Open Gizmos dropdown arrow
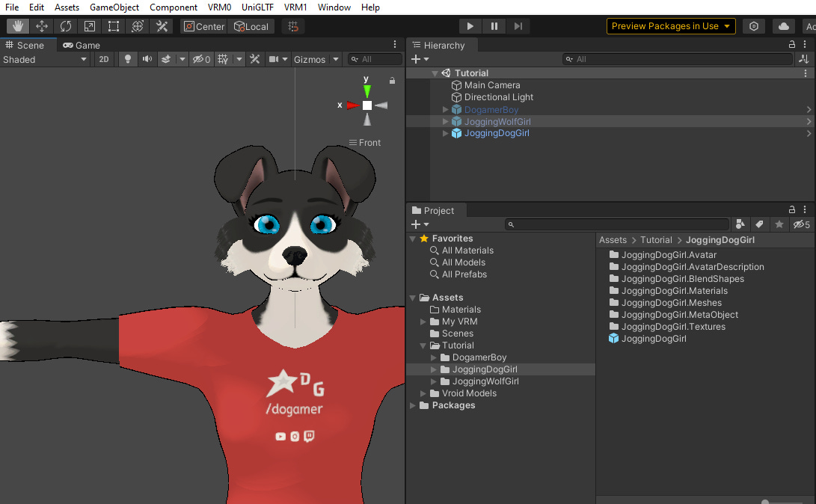This screenshot has width=816, height=504. [336, 59]
